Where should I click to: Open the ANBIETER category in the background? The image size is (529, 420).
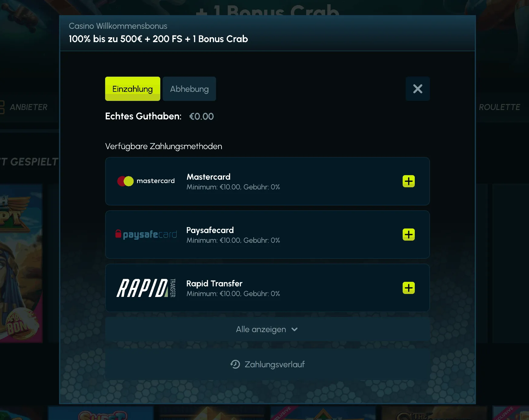tap(28, 107)
